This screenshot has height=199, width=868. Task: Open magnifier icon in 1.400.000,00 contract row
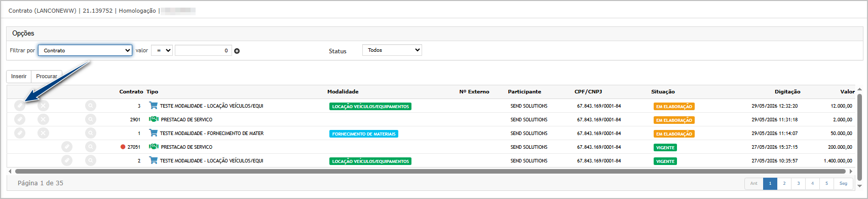91,160
